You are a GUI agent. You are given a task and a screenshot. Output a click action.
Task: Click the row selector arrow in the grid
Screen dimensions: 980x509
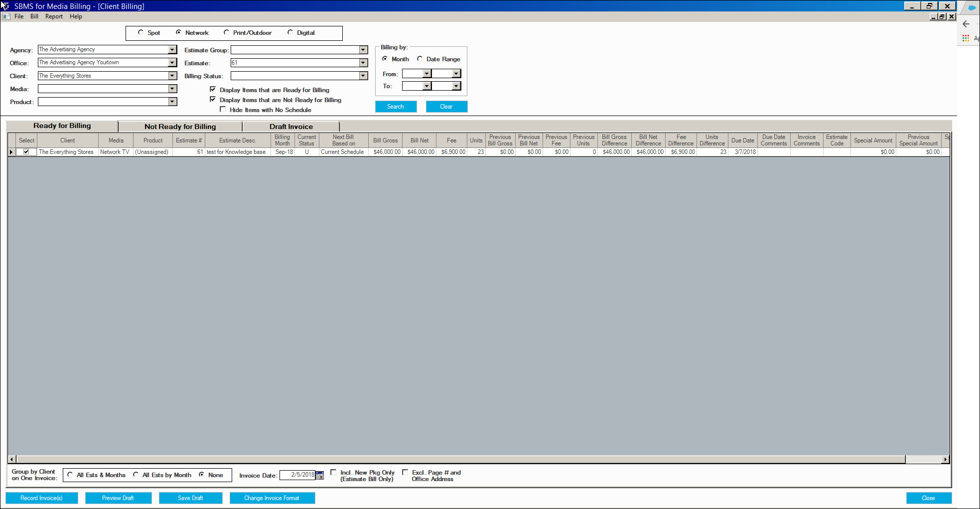click(x=11, y=152)
